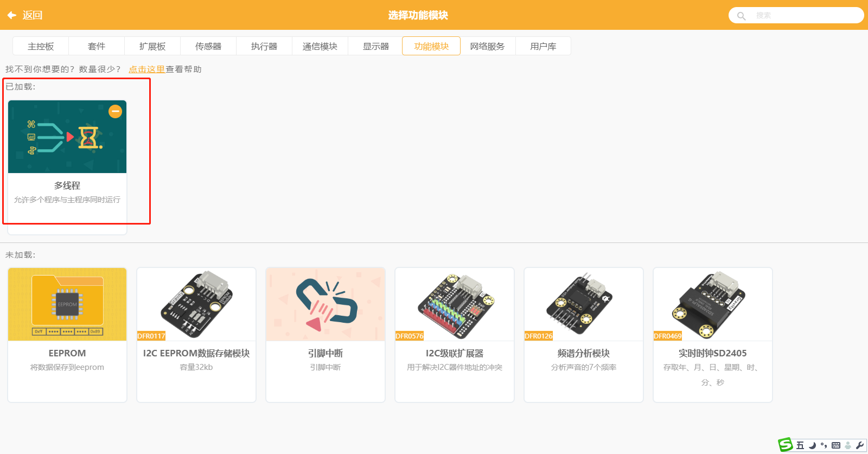Open the 显示器 tab
Screen dimensions: 868x454
[376, 46]
